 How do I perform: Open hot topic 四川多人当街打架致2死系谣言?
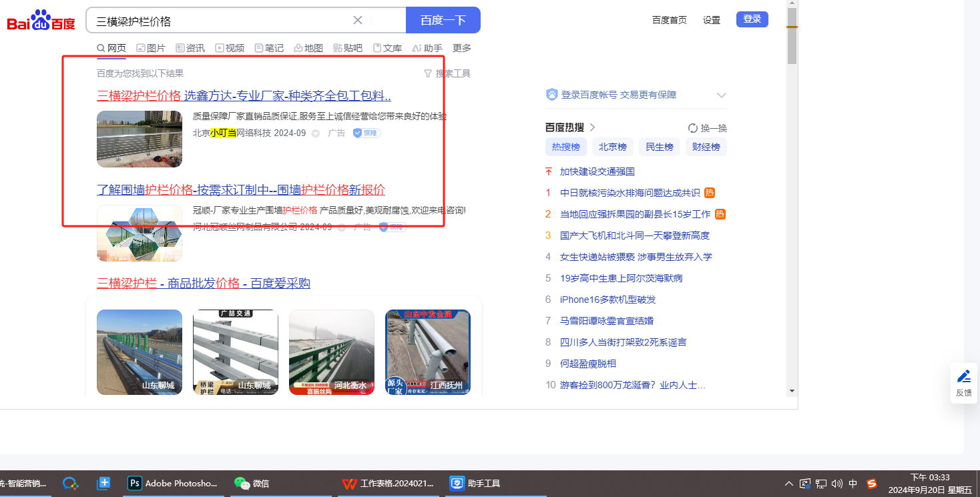point(624,342)
